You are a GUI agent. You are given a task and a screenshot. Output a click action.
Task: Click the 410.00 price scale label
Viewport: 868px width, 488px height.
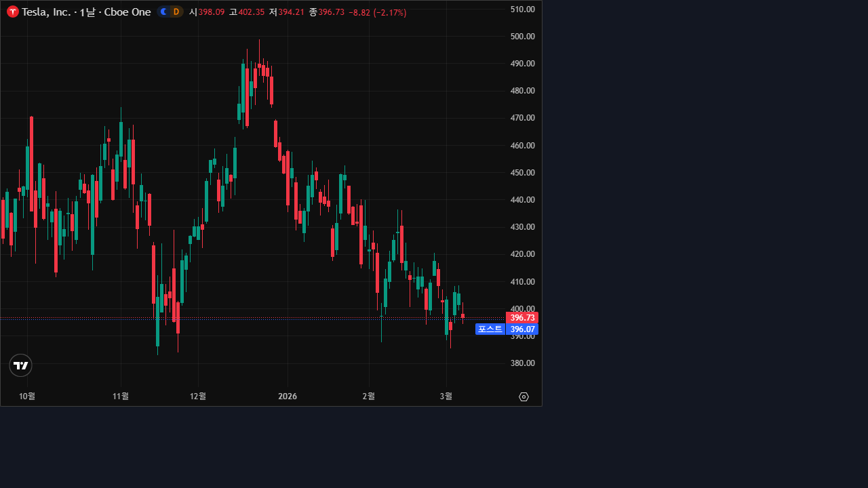tap(523, 282)
